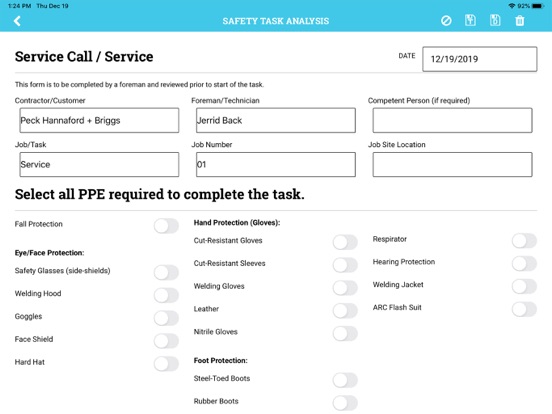Viewport: 552px width, 414px height.
Task: Go back using the header arrow
Action: [17, 21]
